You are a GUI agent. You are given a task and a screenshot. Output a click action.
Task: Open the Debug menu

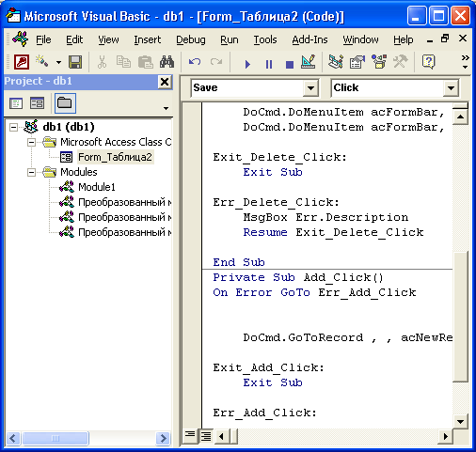tap(191, 39)
